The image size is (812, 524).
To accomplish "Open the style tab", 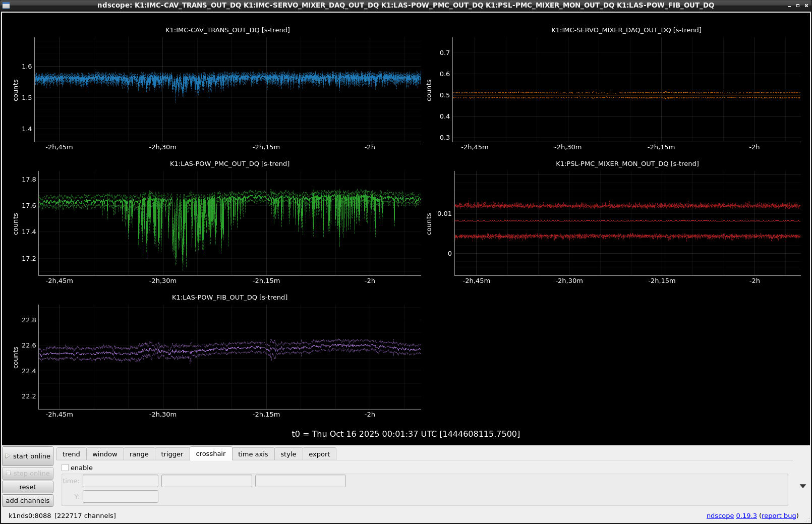I will [288, 454].
